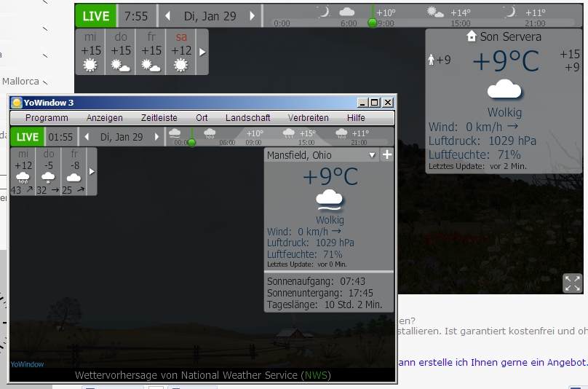Expand more forecast days after 'fr -8'
This screenshot has height=389, width=588.
92,172
